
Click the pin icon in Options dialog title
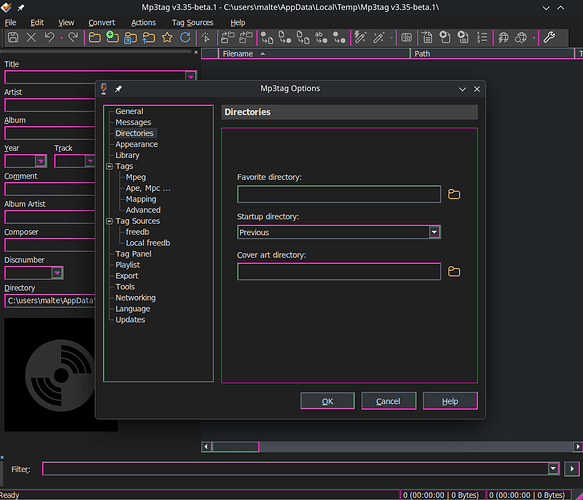point(118,89)
